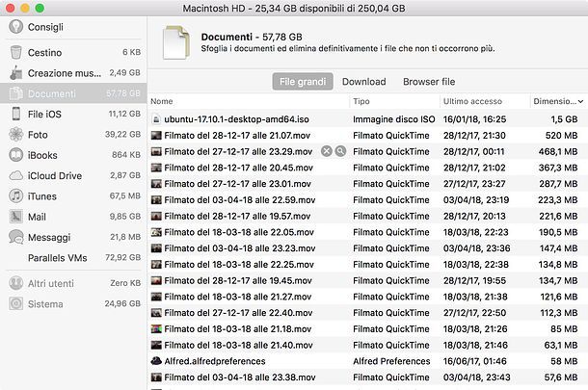
Task: Select Filmato del 18-03-18 alle 21.40.mov
Action: pos(367,345)
